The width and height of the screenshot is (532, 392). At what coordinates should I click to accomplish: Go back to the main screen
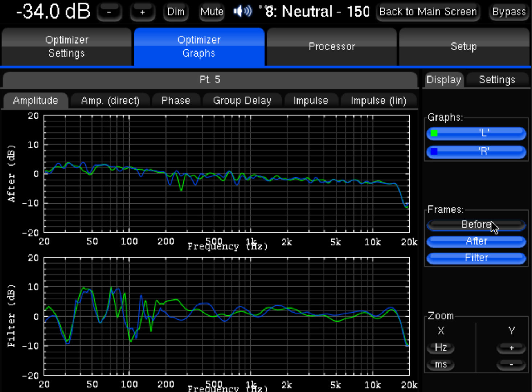click(x=428, y=12)
